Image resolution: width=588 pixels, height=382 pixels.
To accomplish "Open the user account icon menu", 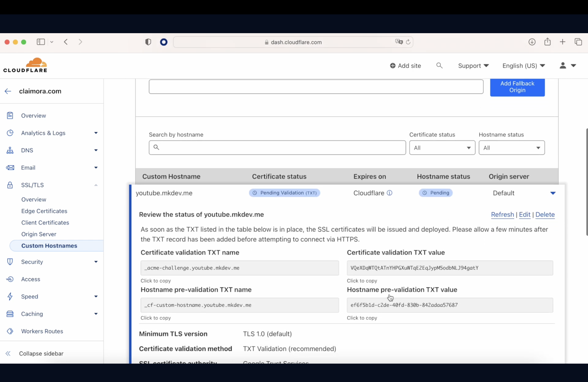I will tap(568, 66).
